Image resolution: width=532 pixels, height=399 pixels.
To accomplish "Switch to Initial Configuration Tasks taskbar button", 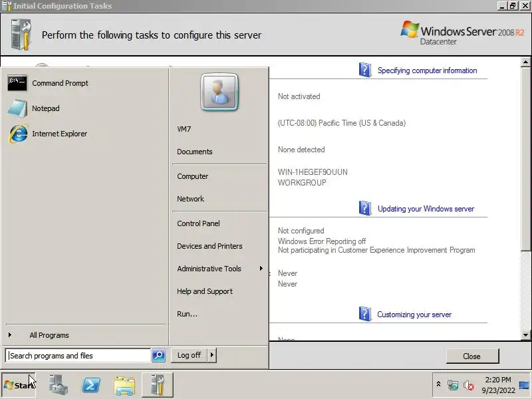I will [x=158, y=385].
